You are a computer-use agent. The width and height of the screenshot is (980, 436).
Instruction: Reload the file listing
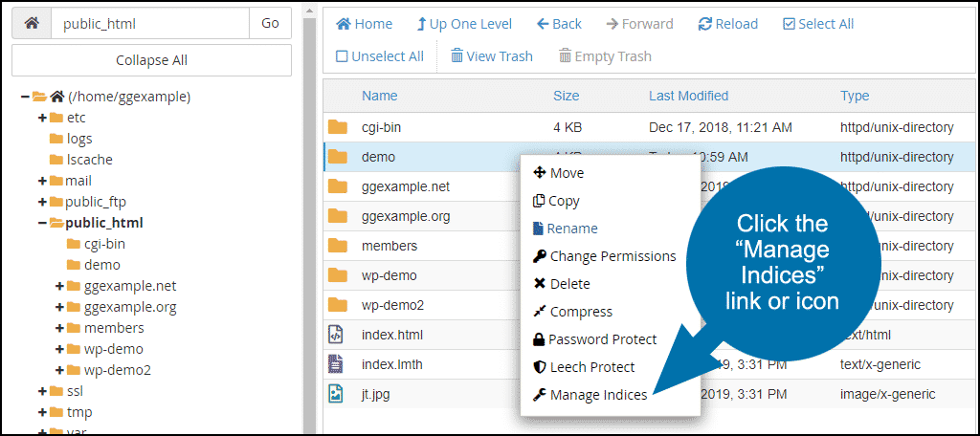click(728, 24)
